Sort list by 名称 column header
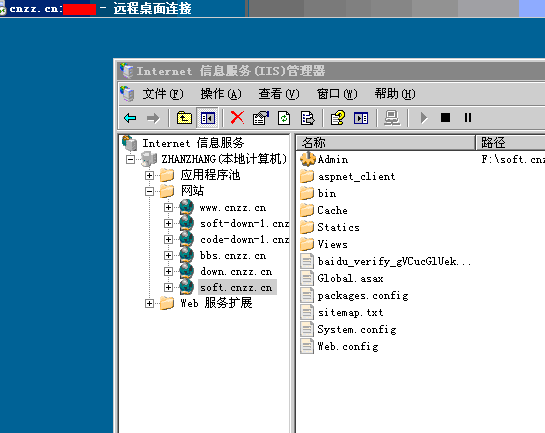The image size is (545, 433). click(385, 142)
